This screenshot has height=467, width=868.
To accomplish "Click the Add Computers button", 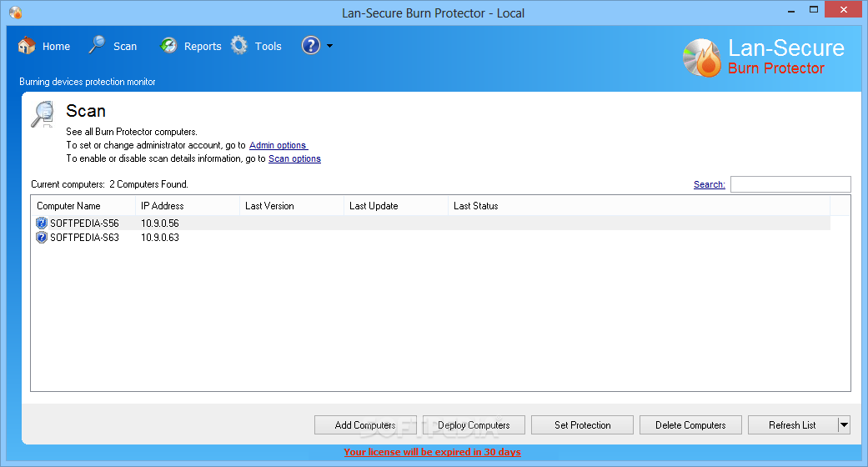I will coord(365,425).
